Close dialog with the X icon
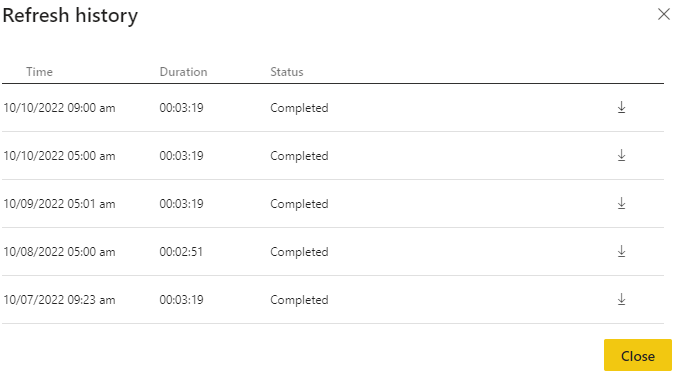 coord(663,14)
